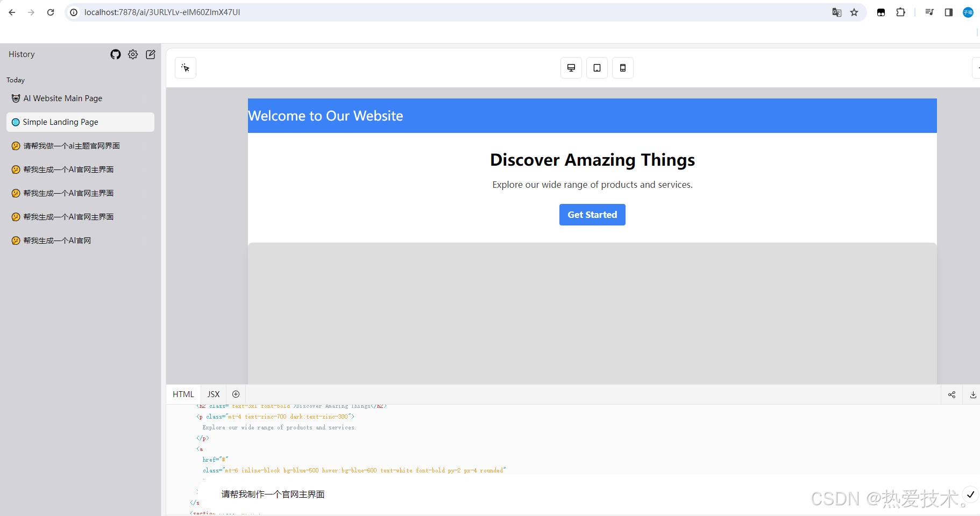Switch preview to mobile view
The width and height of the screenshot is (980, 516).
(x=623, y=68)
